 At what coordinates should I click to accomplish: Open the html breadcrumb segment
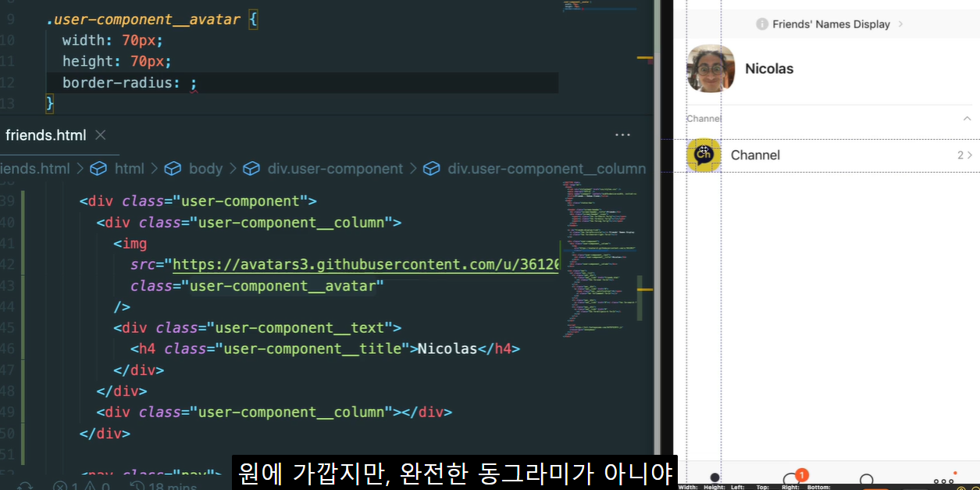point(130,169)
